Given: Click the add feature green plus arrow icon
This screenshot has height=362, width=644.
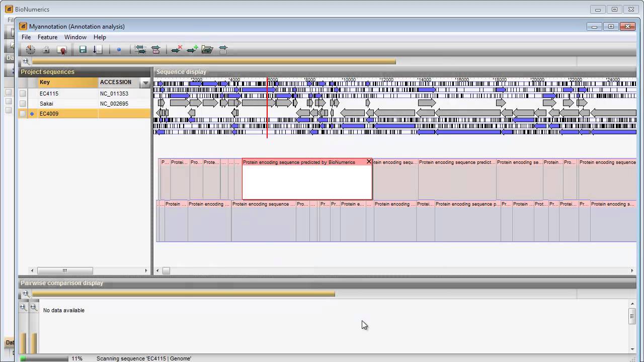Looking at the screenshot, I should click(x=192, y=49).
